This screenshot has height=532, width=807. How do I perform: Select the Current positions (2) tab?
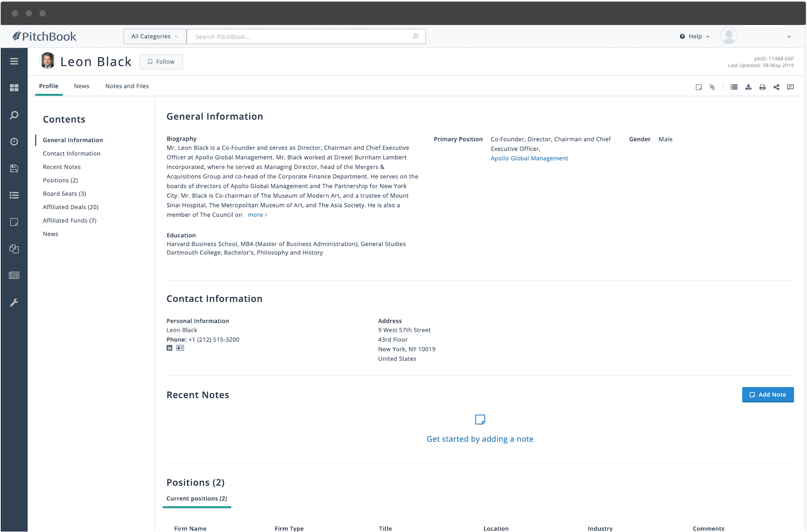[197, 499]
